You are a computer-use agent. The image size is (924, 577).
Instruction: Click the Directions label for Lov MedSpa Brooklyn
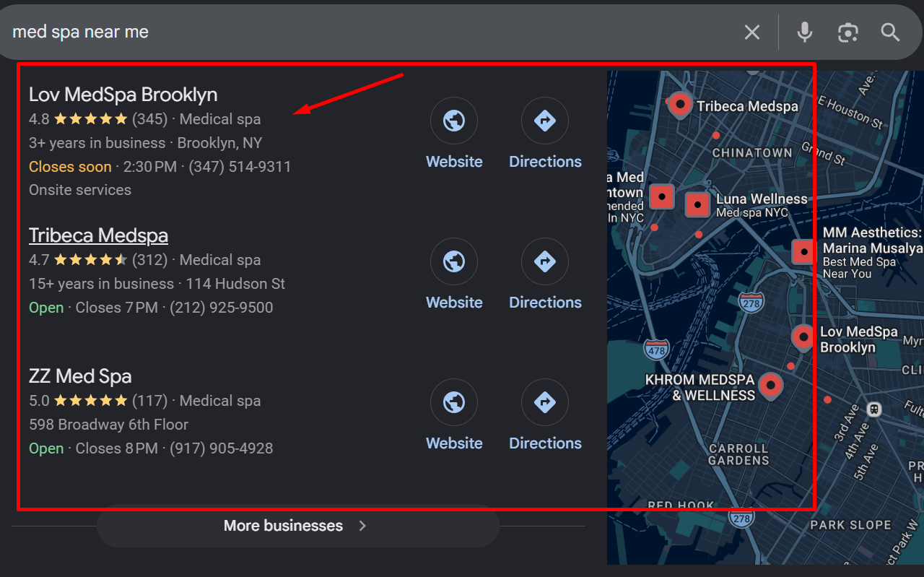point(545,162)
